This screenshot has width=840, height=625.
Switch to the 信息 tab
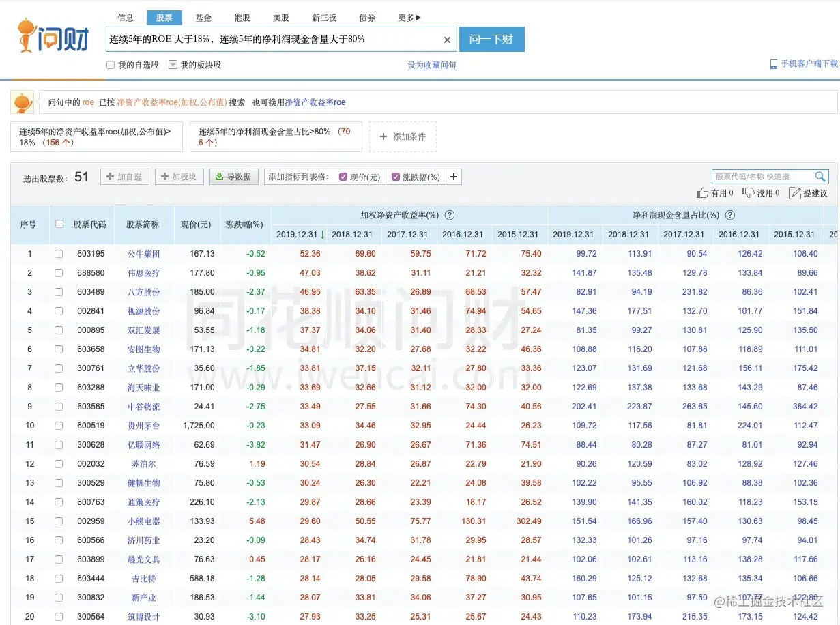(126, 18)
